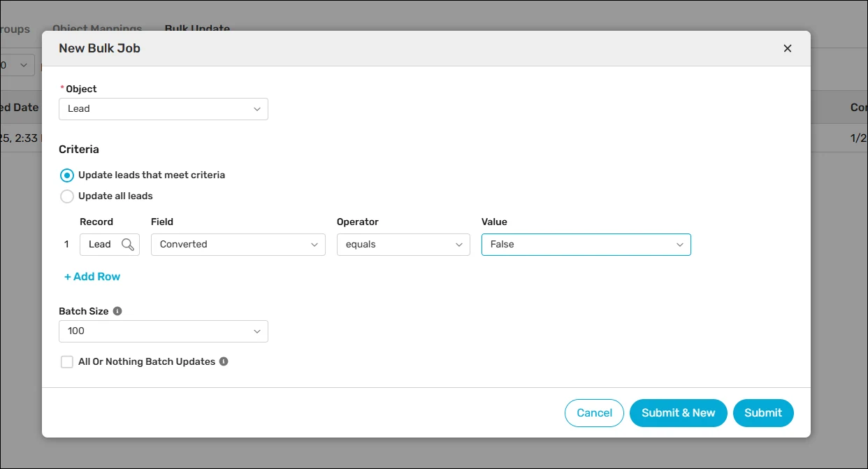Select Update leads that meet criteria
Screen dimensions: 868x469
[x=67, y=175]
